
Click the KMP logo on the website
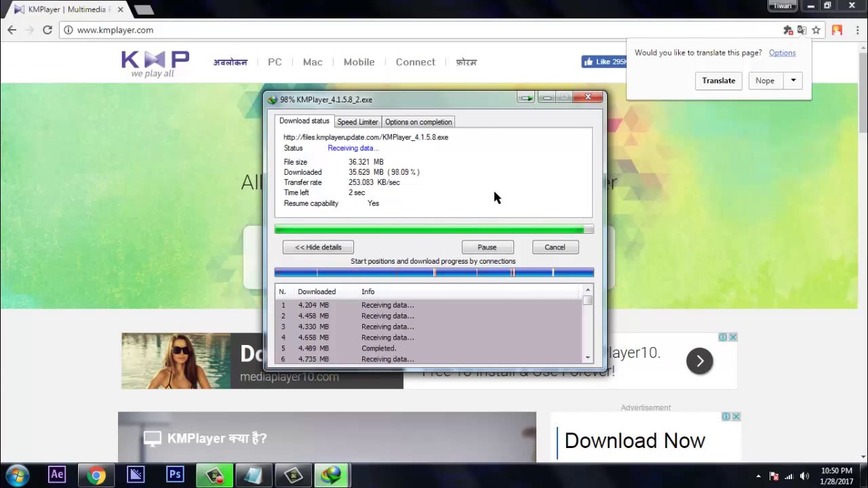pyautogui.click(x=155, y=64)
